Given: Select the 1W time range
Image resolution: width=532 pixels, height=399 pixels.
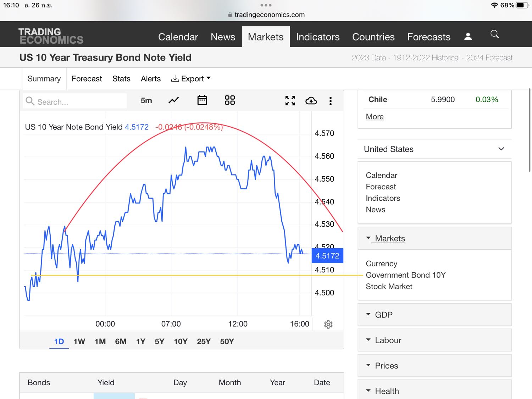Looking at the screenshot, I should click(x=79, y=342).
